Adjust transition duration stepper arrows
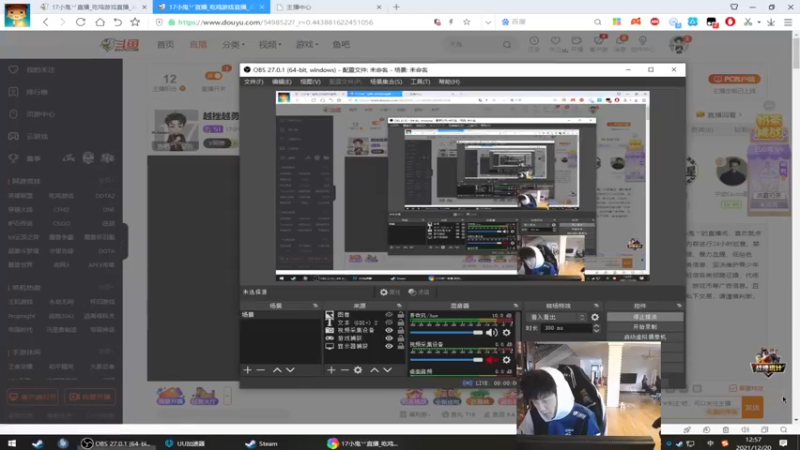The image size is (800, 450). coord(596,328)
